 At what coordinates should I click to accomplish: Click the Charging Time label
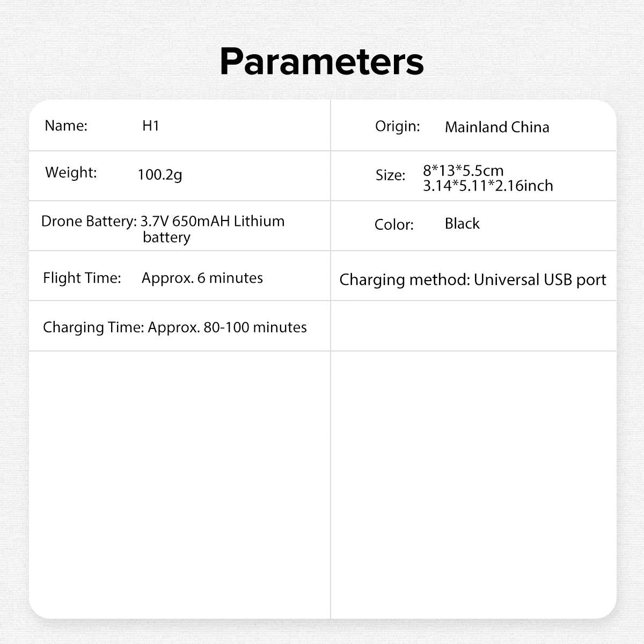[93, 327]
